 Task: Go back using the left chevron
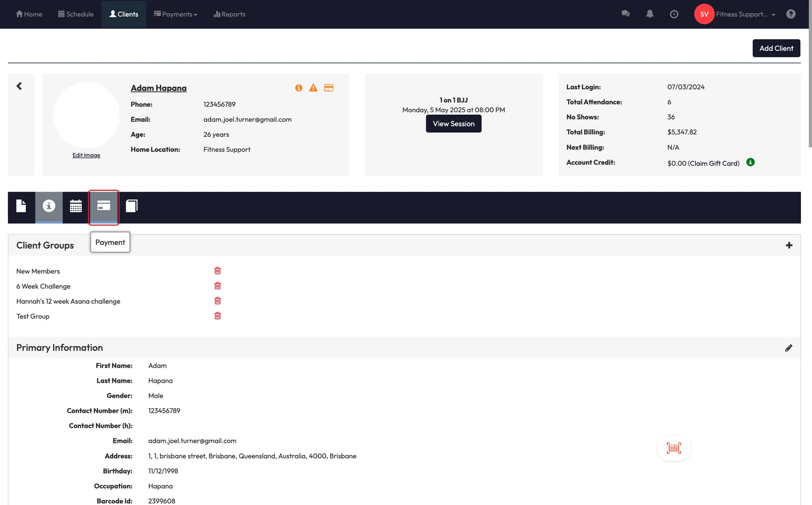(x=19, y=86)
